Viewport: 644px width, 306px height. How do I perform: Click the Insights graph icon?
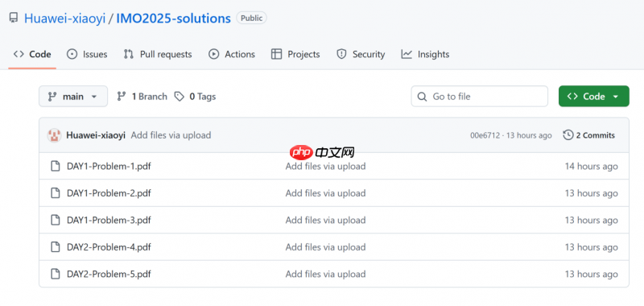pos(407,54)
